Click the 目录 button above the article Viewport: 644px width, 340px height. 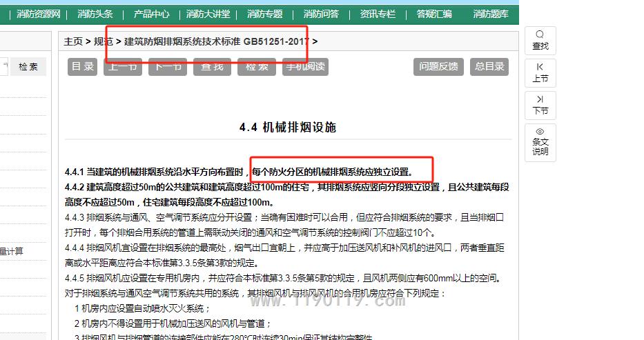pyautogui.click(x=82, y=66)
